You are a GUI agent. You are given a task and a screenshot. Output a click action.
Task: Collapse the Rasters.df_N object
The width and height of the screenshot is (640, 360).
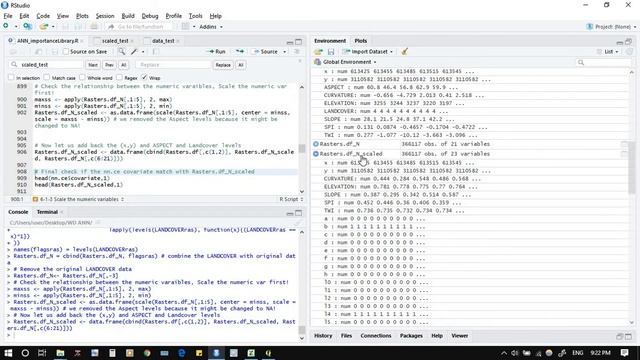[x=316, y=144]
